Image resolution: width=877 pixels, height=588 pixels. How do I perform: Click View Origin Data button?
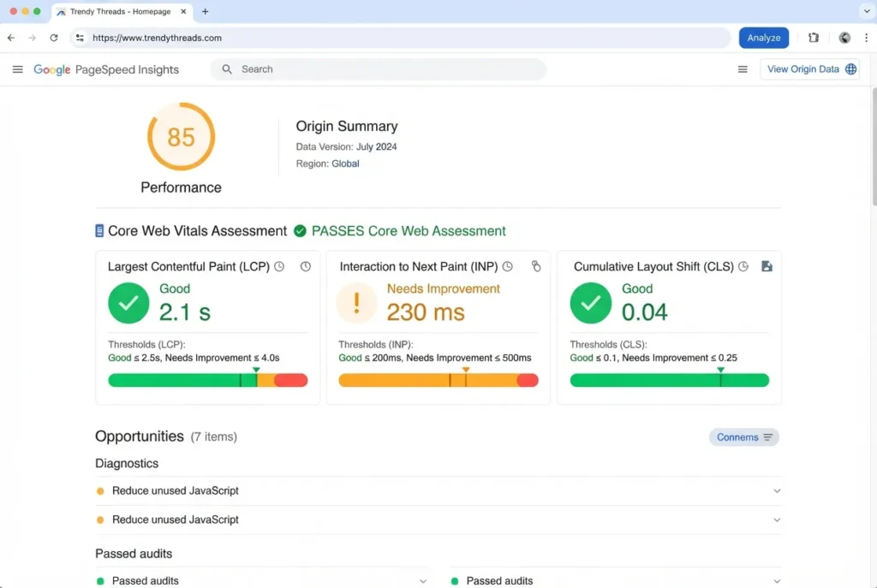[x=809, y=69]
